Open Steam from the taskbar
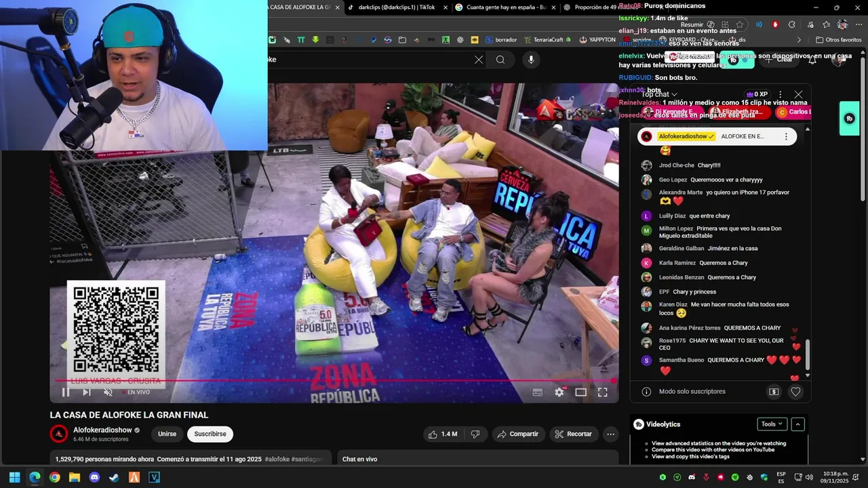The width and height of the screenshot is (868, 488). point(114,477)
